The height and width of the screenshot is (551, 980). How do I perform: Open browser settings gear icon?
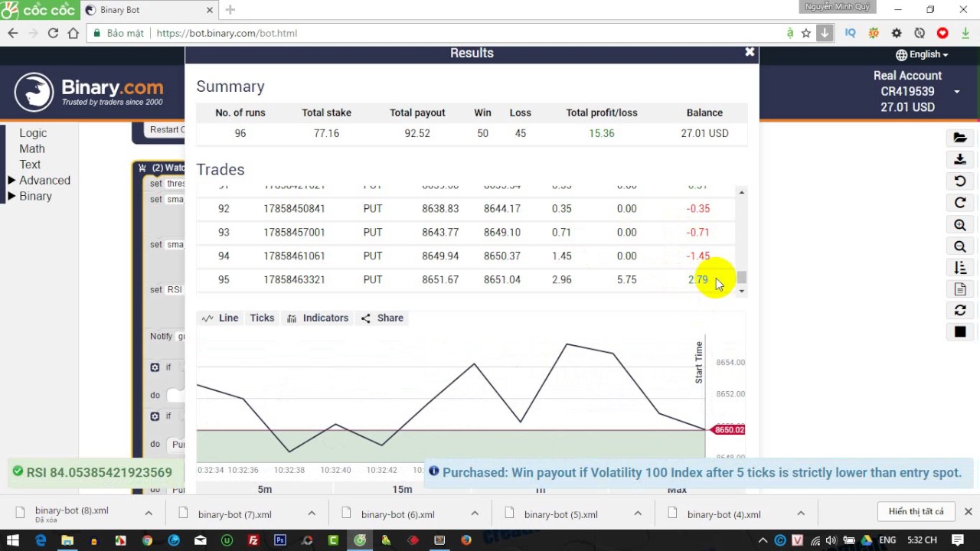click(x=897, y=33)
